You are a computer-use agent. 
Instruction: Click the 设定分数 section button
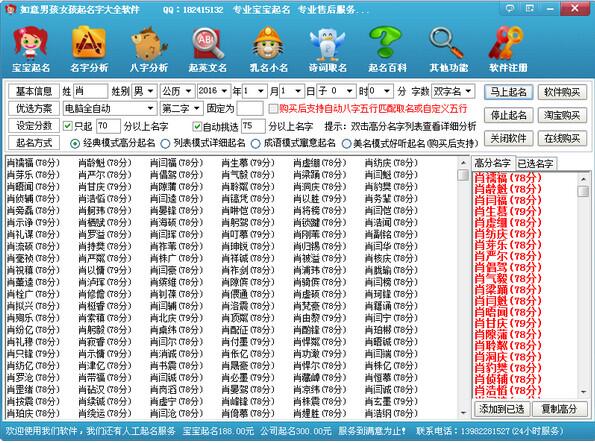pyautogui.click(x=34, y=125)
